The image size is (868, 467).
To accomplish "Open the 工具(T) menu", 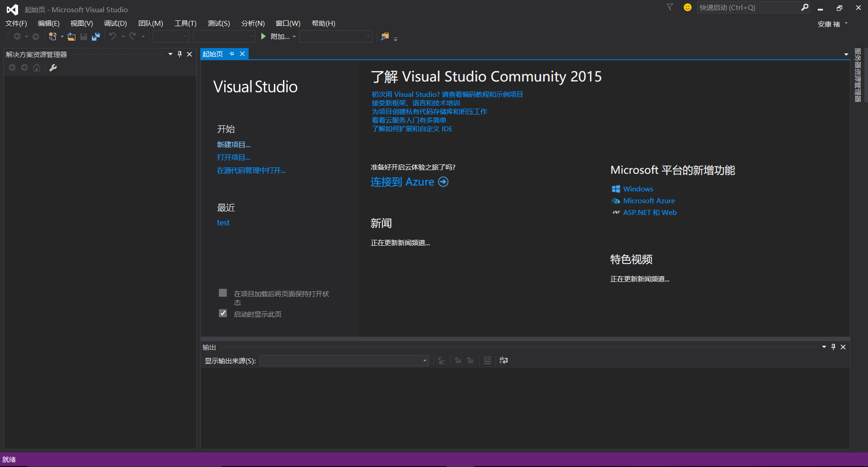I will coord(185,24).
